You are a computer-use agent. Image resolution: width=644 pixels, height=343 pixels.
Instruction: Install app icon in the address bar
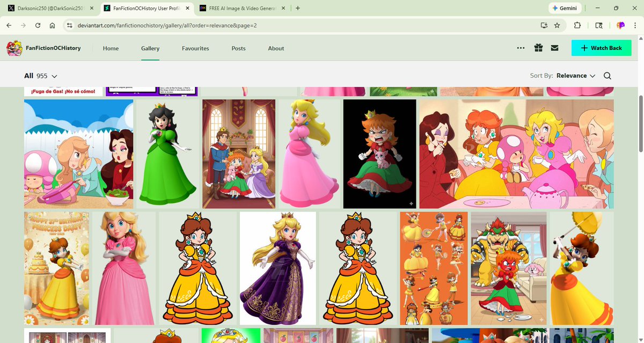tap(544, 25)
